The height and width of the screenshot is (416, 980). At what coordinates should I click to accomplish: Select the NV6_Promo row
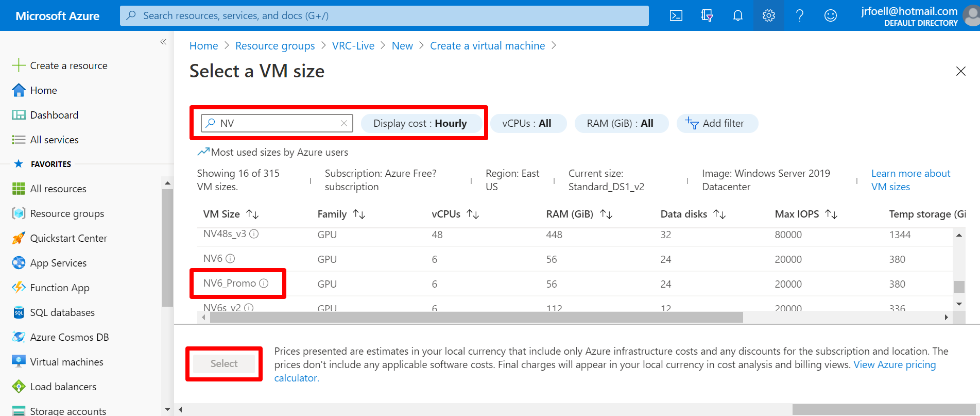click(x=574, y=284)
